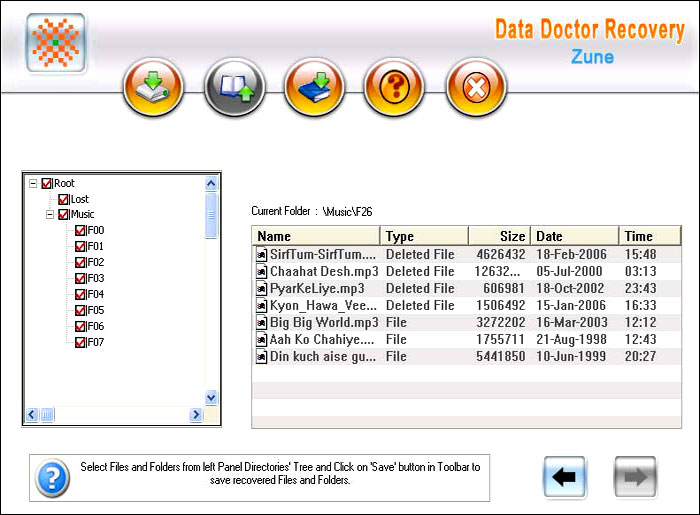This screenshot has height=515, width=700.
Task: Click the blue question mark info icon
Action: [x=53, y=478]
